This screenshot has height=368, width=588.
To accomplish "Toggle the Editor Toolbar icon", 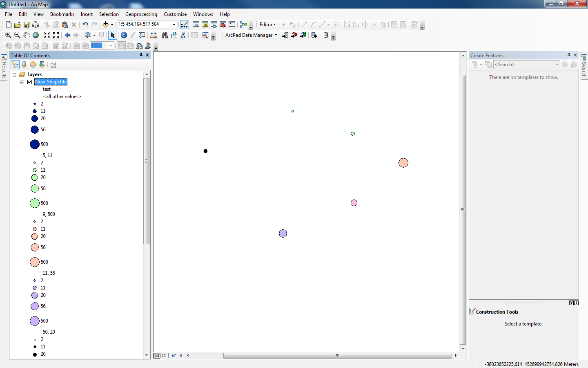I will (x=185, y=25).
